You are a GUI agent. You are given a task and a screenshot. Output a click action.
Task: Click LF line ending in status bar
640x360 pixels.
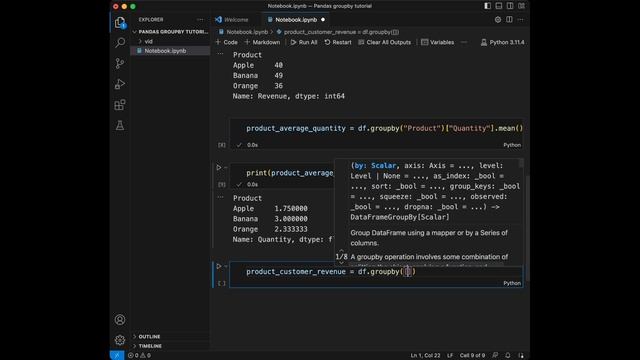[450, 356]
